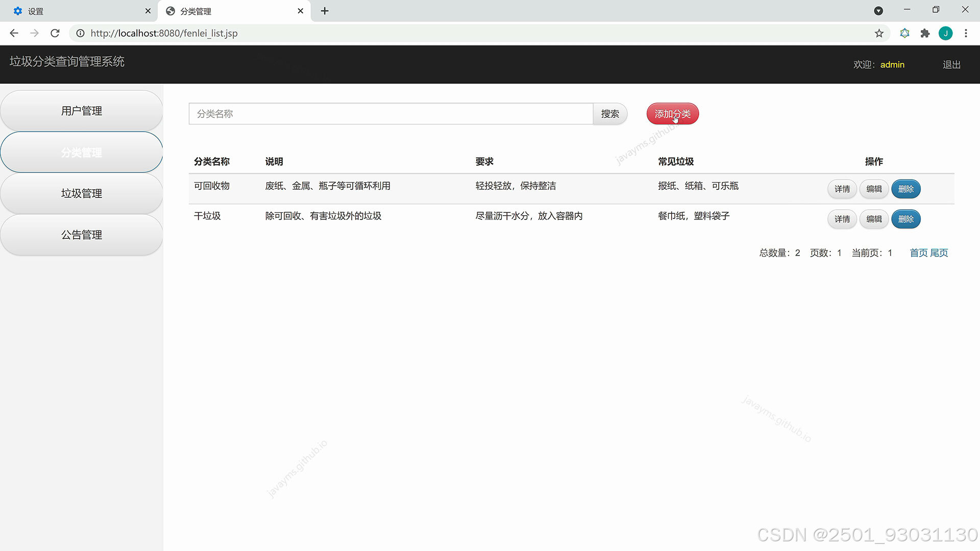Click the admin username in the header
Image resolution: width=980 pixels, height=551 pixels.
point(892,65)
